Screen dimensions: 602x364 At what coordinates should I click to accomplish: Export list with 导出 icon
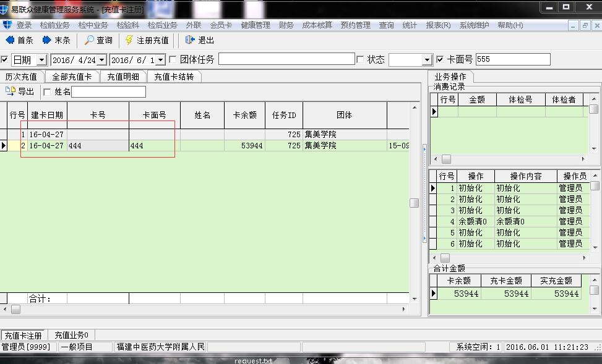coord(20,91)
